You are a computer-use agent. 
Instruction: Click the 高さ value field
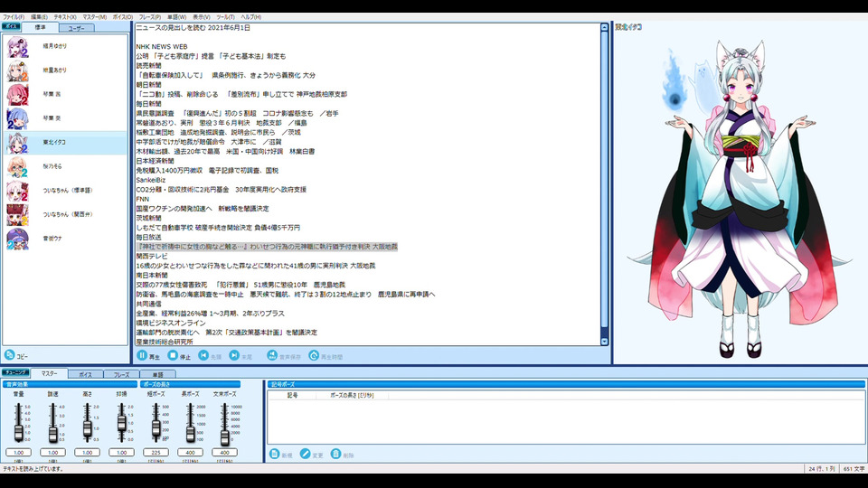pyautogui.click(x=87, y=452)
